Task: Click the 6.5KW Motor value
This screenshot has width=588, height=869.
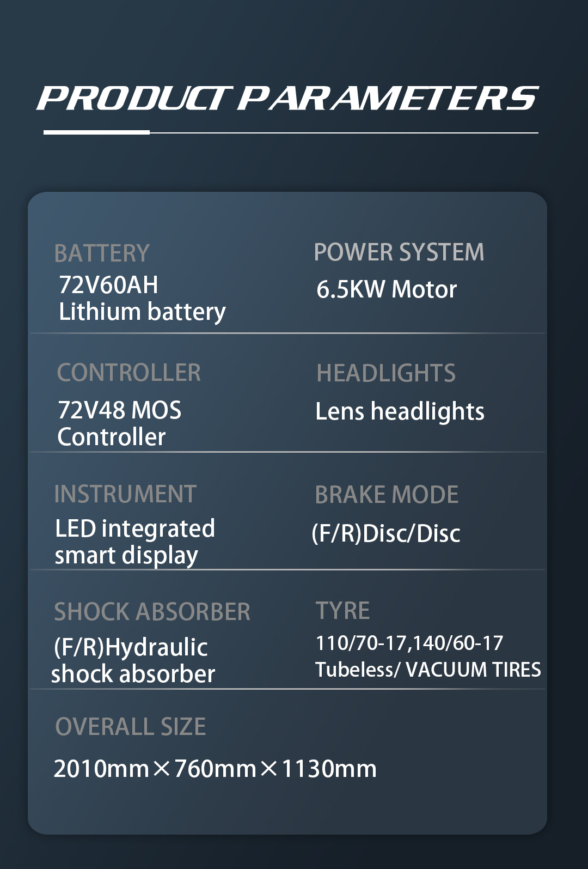Action: coord(387,289)
